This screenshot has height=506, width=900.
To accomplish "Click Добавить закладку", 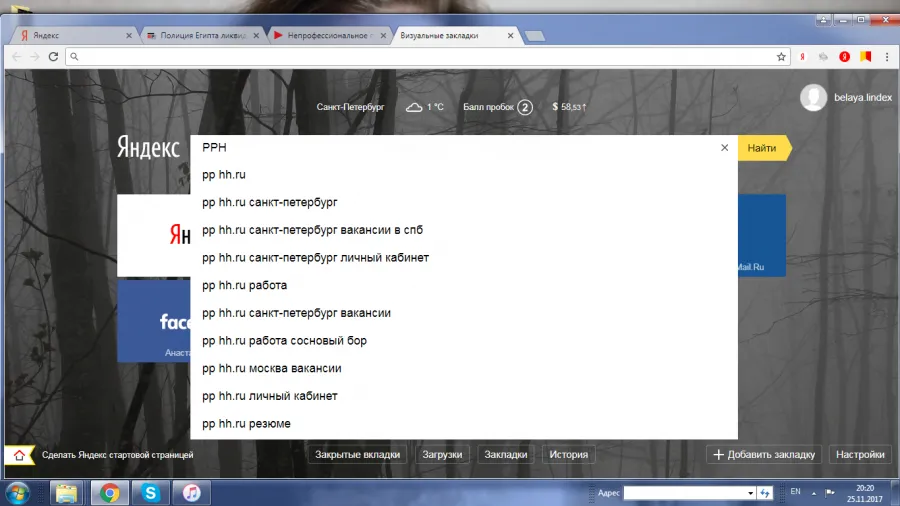I will [x=764, y=454].
